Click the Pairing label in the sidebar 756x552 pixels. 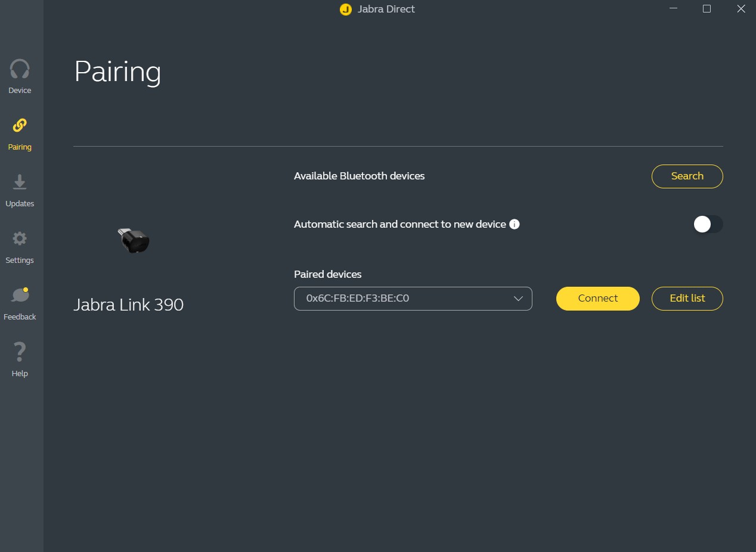20,147
